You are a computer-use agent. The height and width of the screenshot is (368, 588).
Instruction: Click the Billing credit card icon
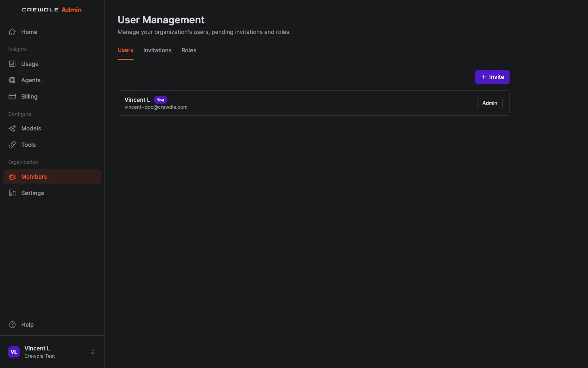tap(12, 96)
